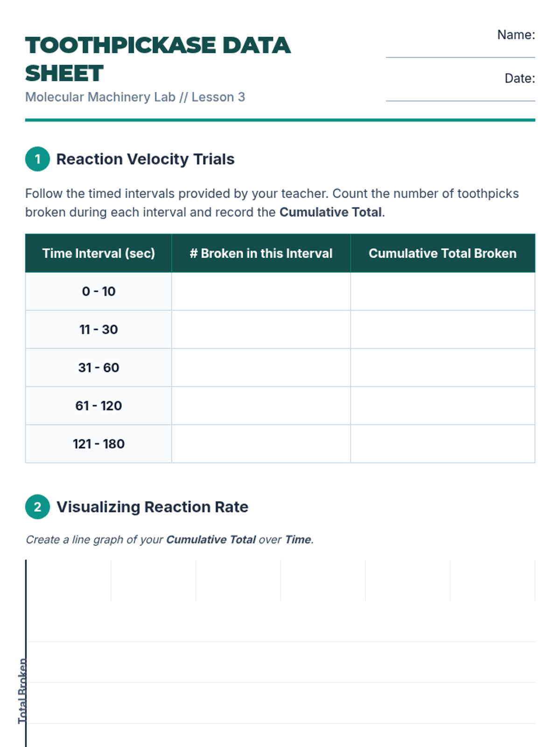Viewport: 560px width, 747px height.
Task: Click the Name blank line
Action: [460, 51]
